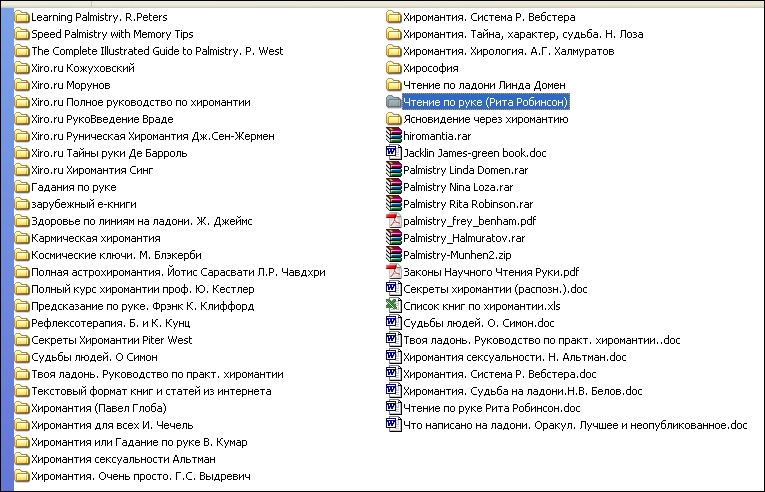The image size is (765, 492).
Task: Select folder Хиромантия сексуальности Альтман
Action: pyautogui.click(x=123, y=459)
